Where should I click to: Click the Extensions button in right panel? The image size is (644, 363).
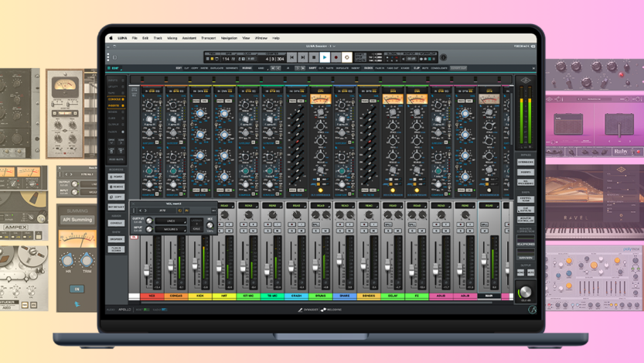[x=526, y=162]
